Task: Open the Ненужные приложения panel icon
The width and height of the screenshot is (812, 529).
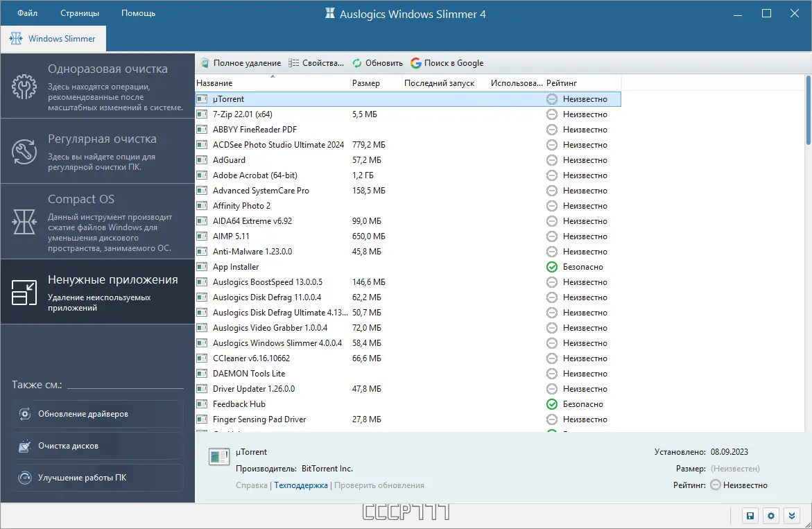Action: (x=23, y=291)
